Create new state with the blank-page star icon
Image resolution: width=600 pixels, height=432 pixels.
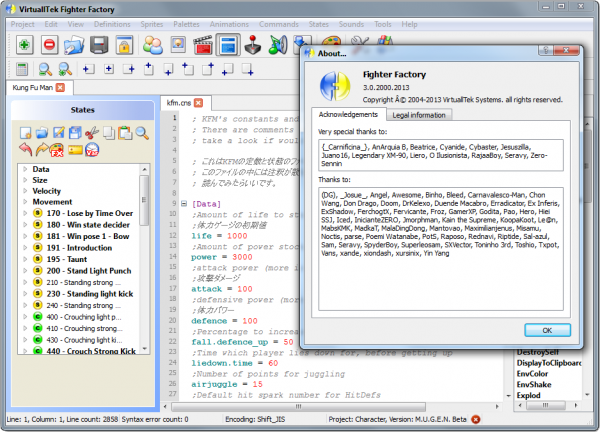point(25,133)
